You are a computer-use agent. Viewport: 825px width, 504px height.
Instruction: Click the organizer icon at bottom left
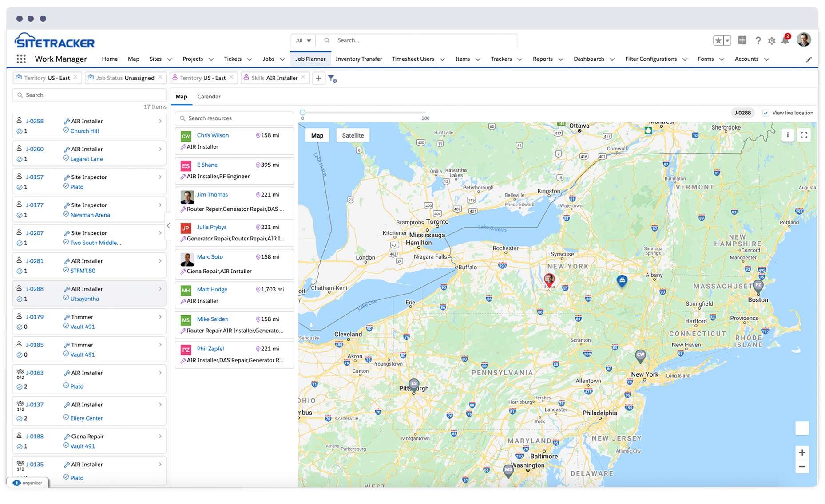pyautogui.click(x=17, y=483)
